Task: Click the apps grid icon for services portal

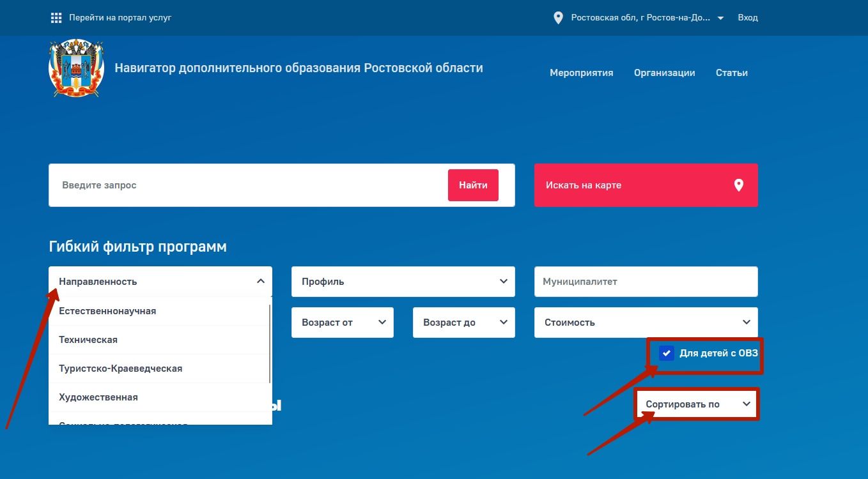Action: [56, 18]
